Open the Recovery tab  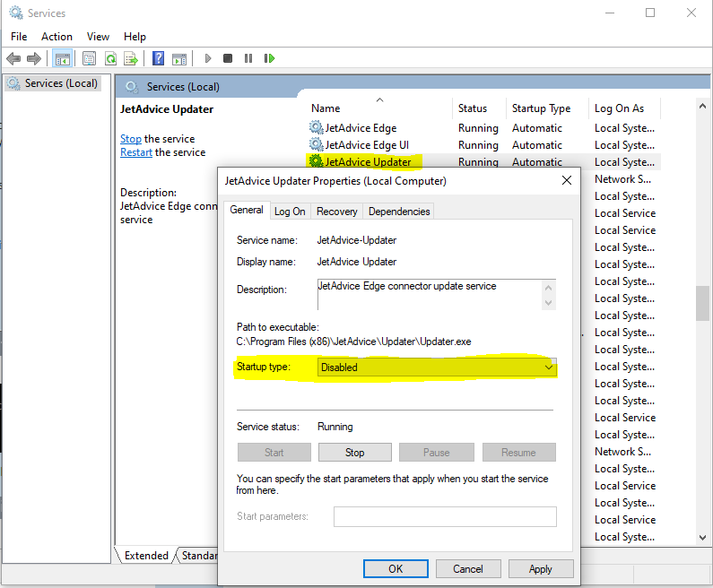[337, 212]
